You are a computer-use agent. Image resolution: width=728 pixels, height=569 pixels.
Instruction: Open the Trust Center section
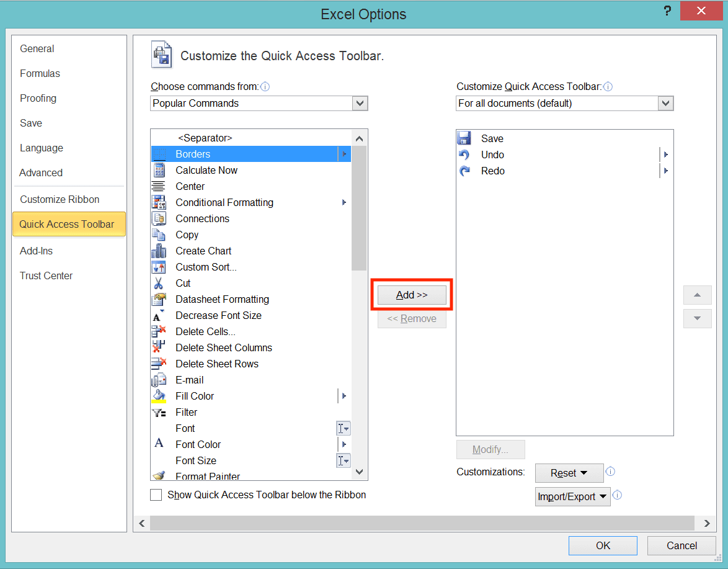46,276
